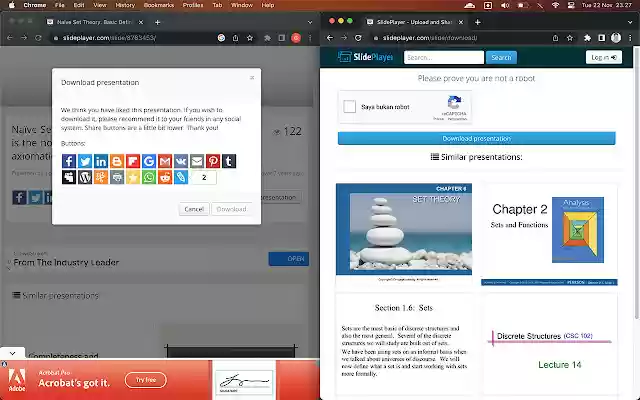Share via Reddit icon in dialog
The image size is (640, 400).
165,177
